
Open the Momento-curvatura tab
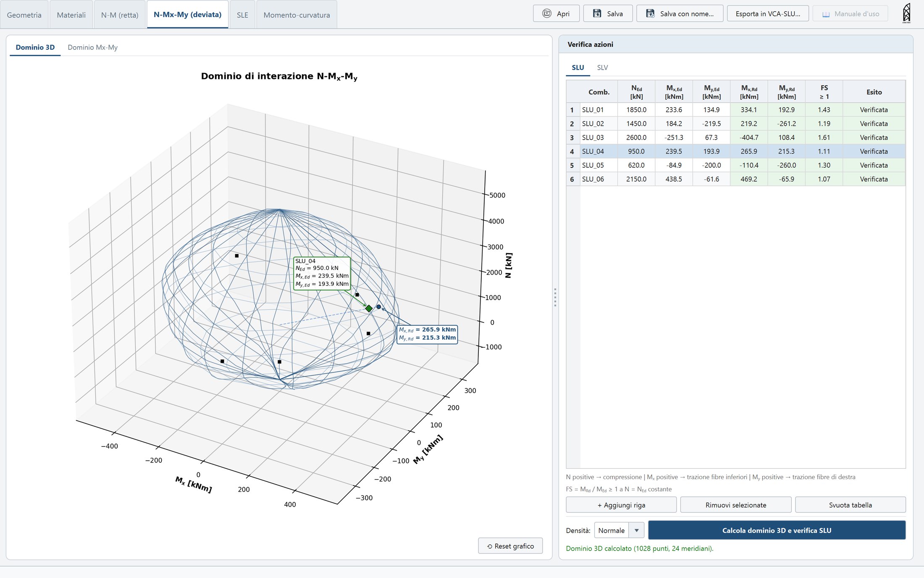coord(297,15)
